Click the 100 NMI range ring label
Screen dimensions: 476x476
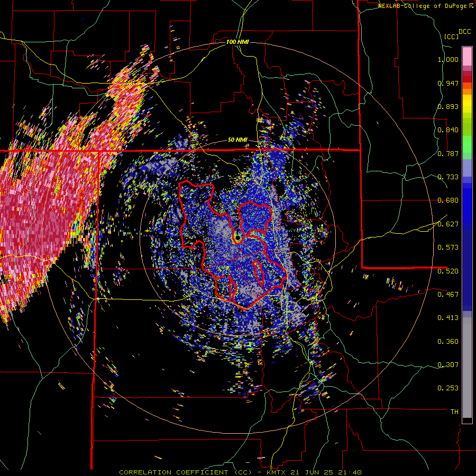click(237, 42)
